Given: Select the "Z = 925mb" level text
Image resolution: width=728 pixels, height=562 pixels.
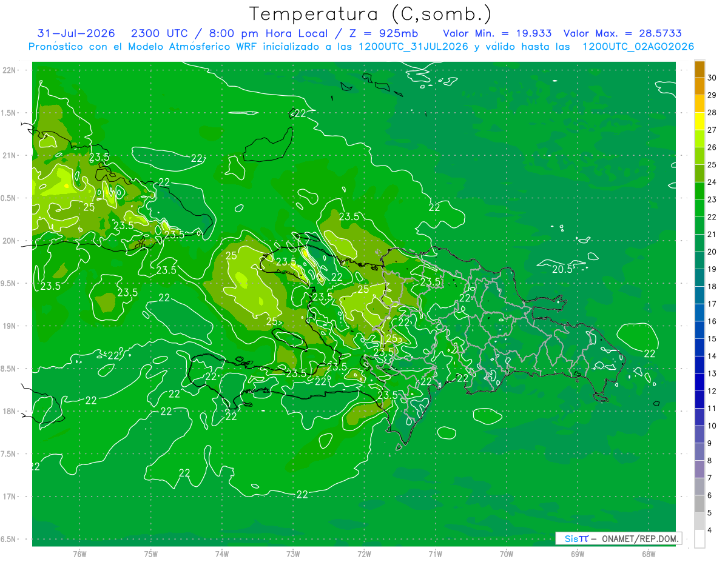Looking at the screenshot, I should pyautogui.click(x=384, y=33).
